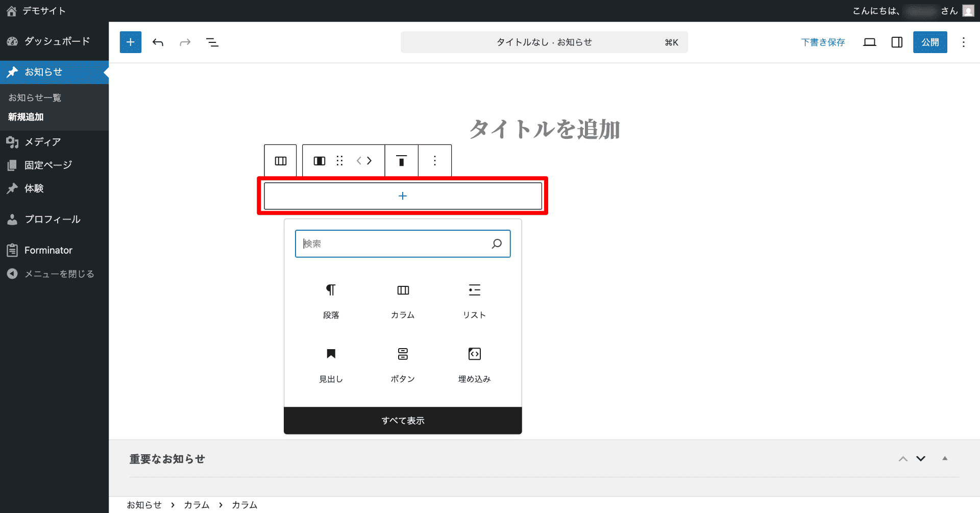Open block options three-dot menu

point(435,161)
